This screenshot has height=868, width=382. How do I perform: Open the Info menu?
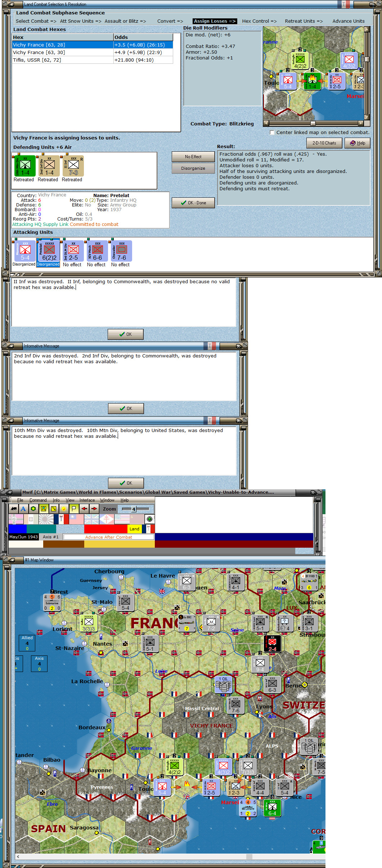pos(56,500)
